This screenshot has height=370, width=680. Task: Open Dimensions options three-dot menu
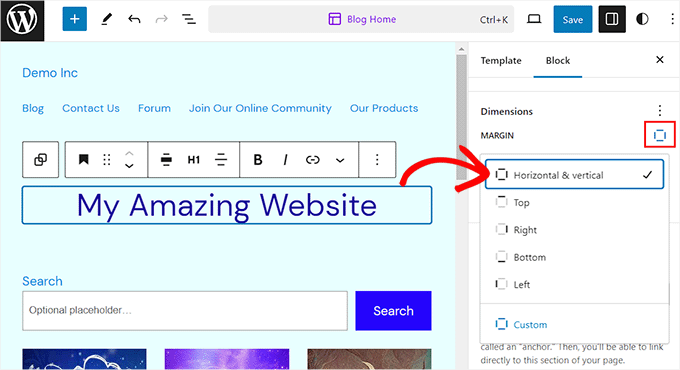660,111
